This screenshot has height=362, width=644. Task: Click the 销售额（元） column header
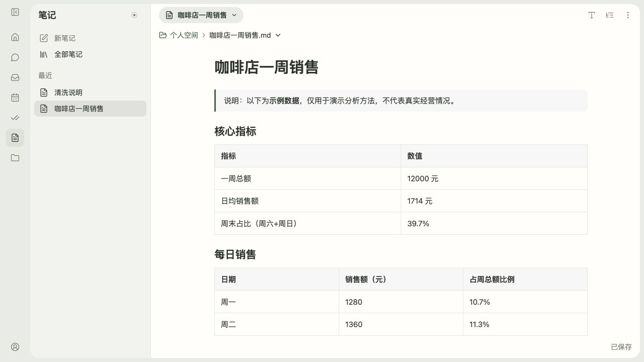point(401,280)
